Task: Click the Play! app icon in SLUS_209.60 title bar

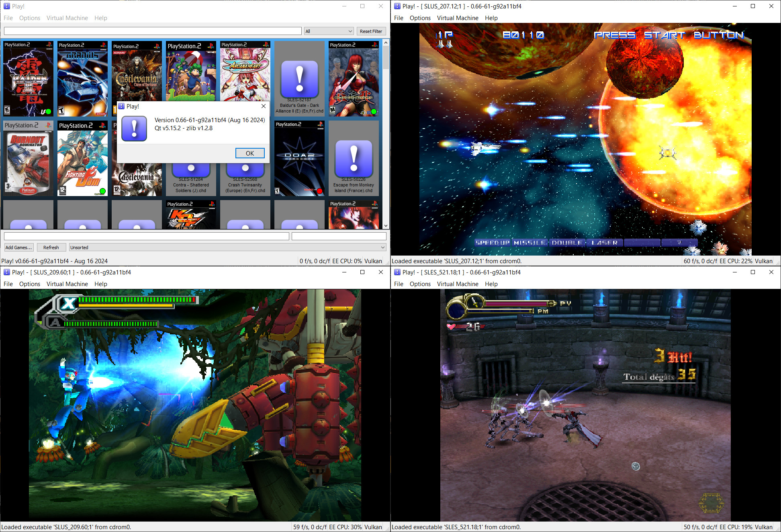Action: pyautogui.click(x=6, y=272)
